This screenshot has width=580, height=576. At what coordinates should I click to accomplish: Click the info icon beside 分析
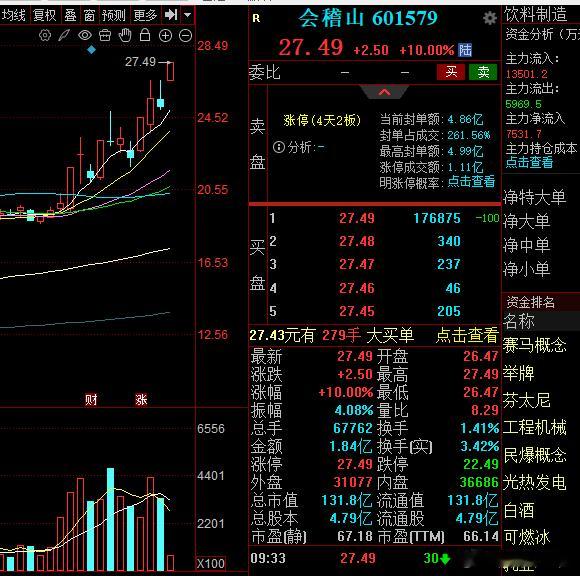[x=279, y=147]
